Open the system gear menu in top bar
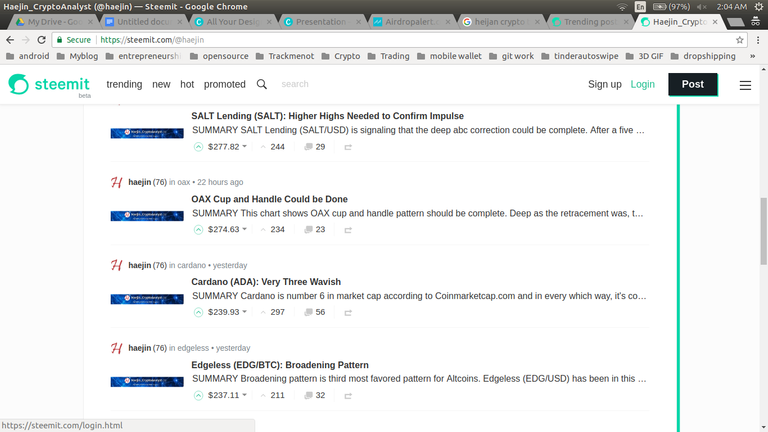Image resolution: width=768 pixels, height=432 pixels. pos(759,7)
